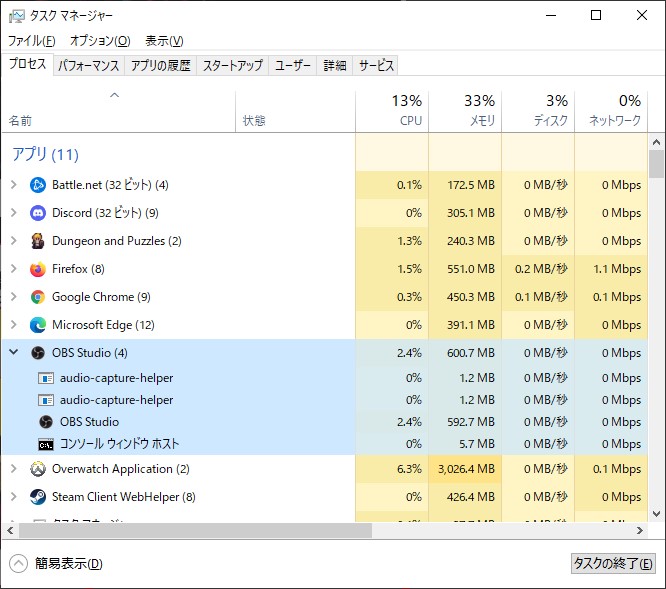This screenshot has height=589, width=666.
Task: Select the Overwatch memory value 3,026.4 MB
Action: (x=466, y=469)
